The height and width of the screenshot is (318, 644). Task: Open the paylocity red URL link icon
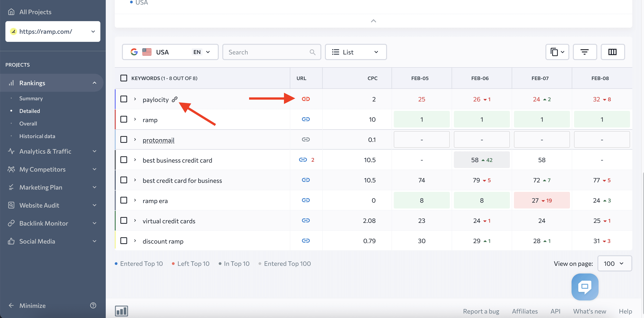pos(306,99)
